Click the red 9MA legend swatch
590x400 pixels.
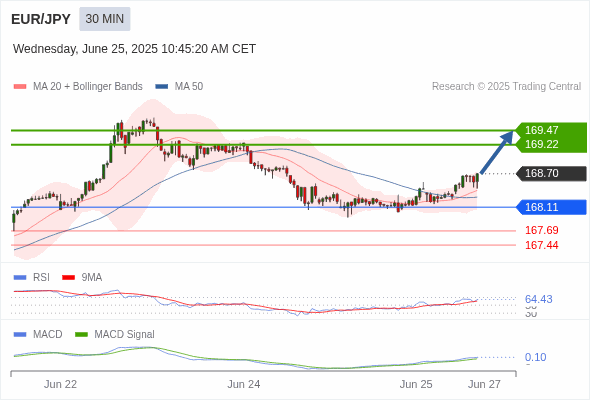(x=68, y=278)
